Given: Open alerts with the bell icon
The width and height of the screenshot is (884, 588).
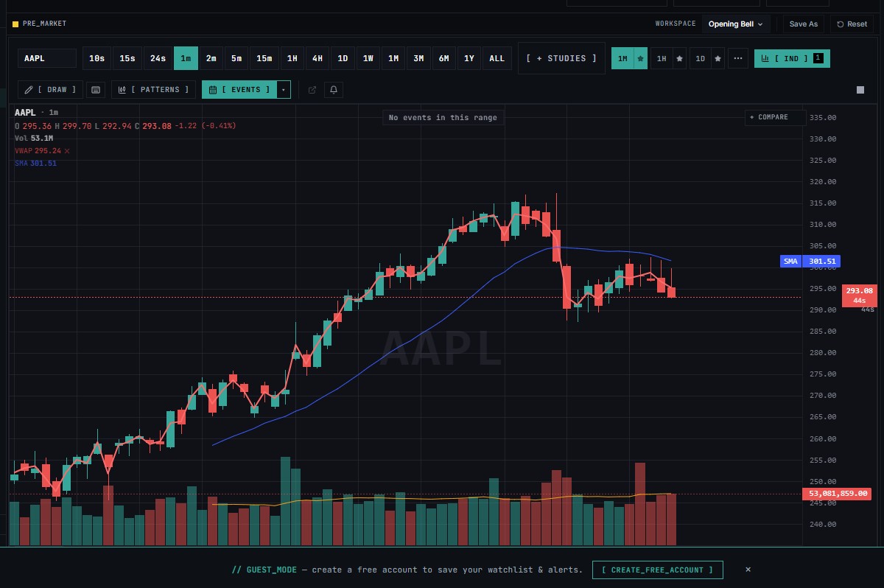Looking at the screenshot, I should (x=334, y=90).
